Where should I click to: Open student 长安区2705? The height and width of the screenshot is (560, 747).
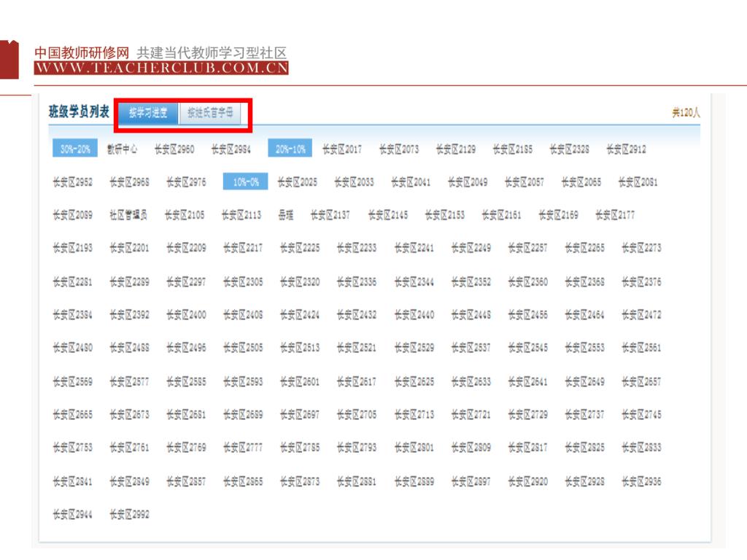click(356, 414)
